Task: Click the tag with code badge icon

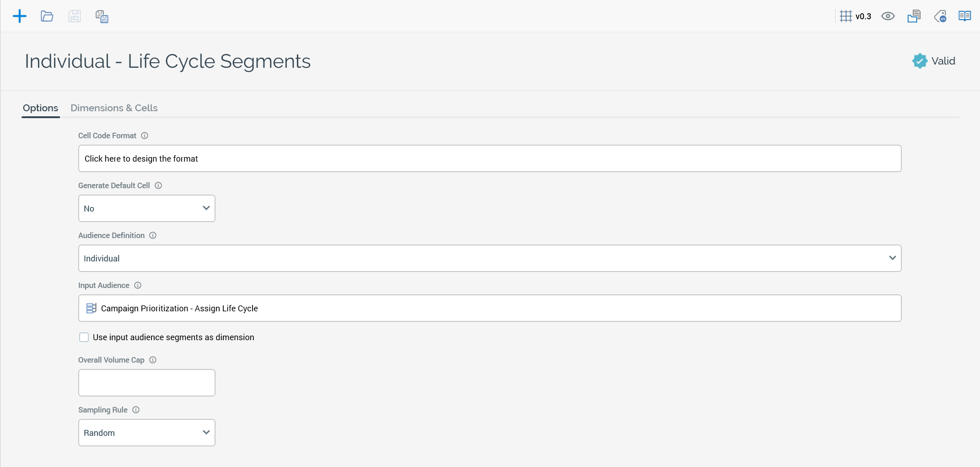Action: pos(940,16)
